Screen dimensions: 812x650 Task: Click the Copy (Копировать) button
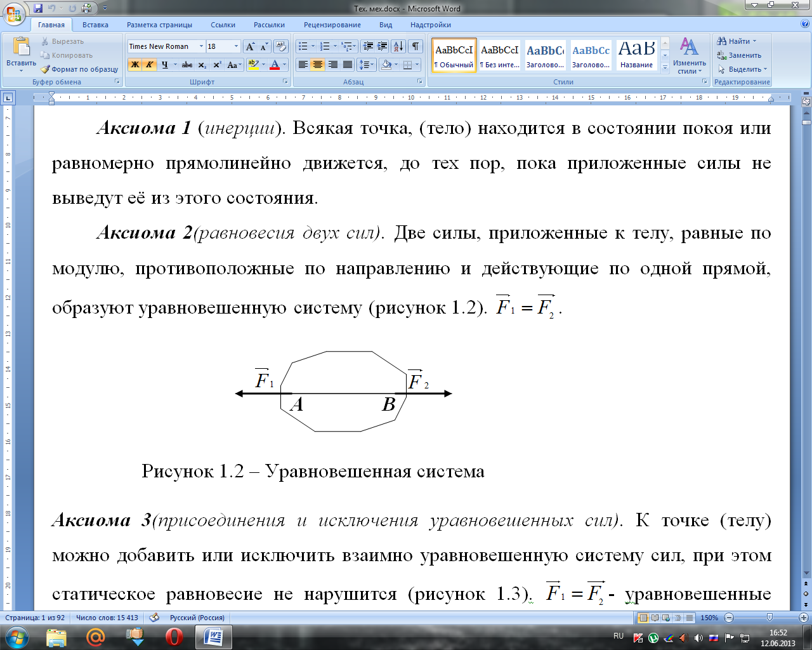[67, 55]
